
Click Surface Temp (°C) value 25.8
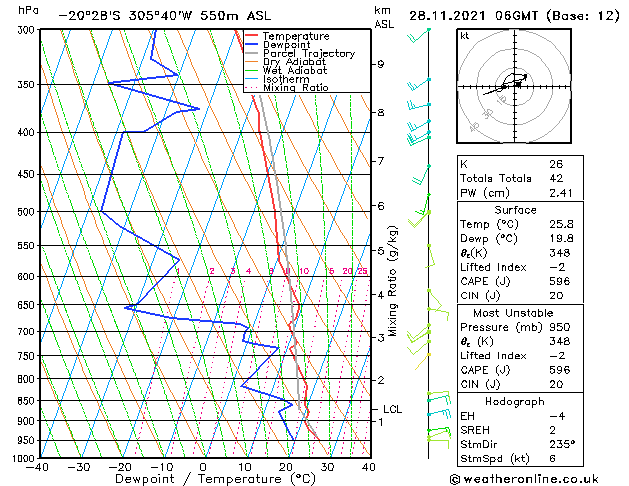[561, 224]
